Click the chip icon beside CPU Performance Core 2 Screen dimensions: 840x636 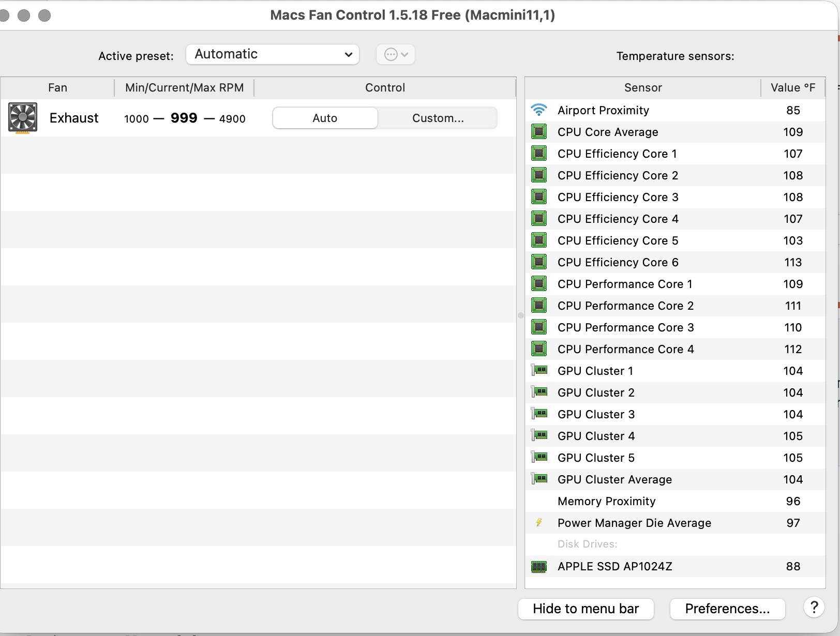tap(539, 306)
